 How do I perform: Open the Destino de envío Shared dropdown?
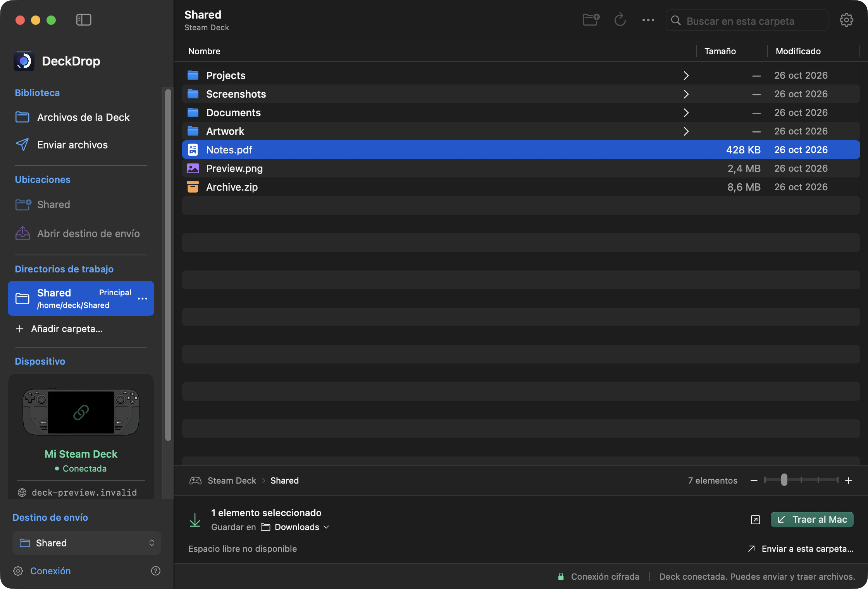click(87, 543)
